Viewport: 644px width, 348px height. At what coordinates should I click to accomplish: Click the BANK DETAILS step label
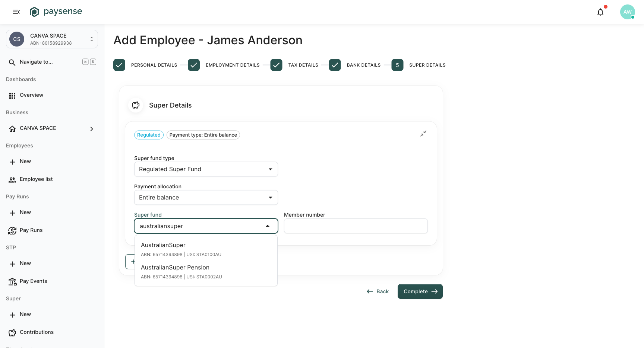coord(364,65)
